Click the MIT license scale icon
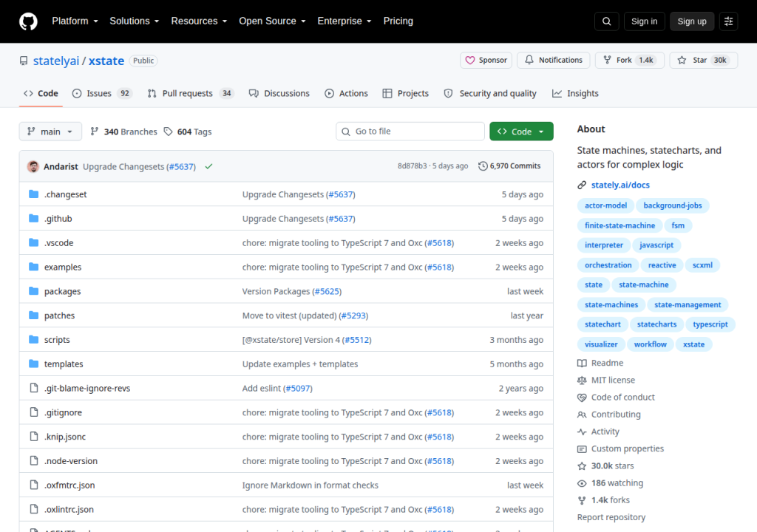Image resolution: width=757 pixels, height=532 pixels. 582,381
